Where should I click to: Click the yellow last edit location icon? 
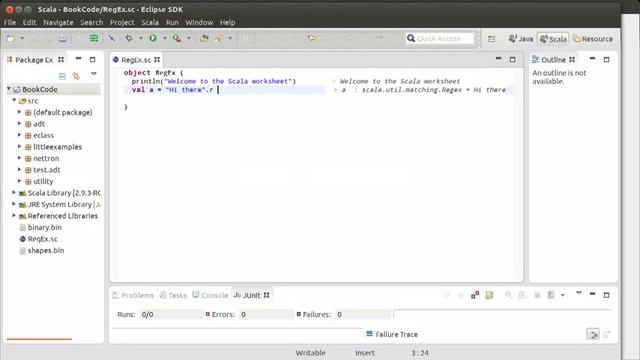click(x=312, y=38)
